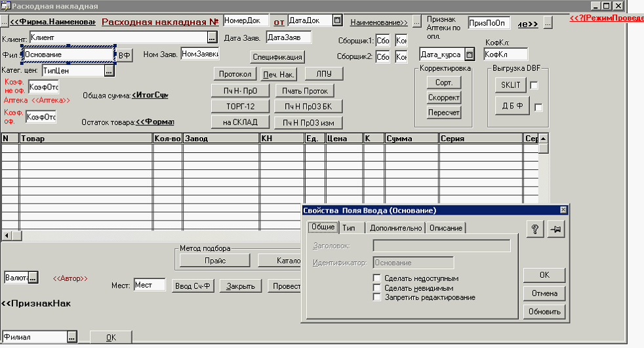Open selection button of Клиент field

[x=212, y=37]
